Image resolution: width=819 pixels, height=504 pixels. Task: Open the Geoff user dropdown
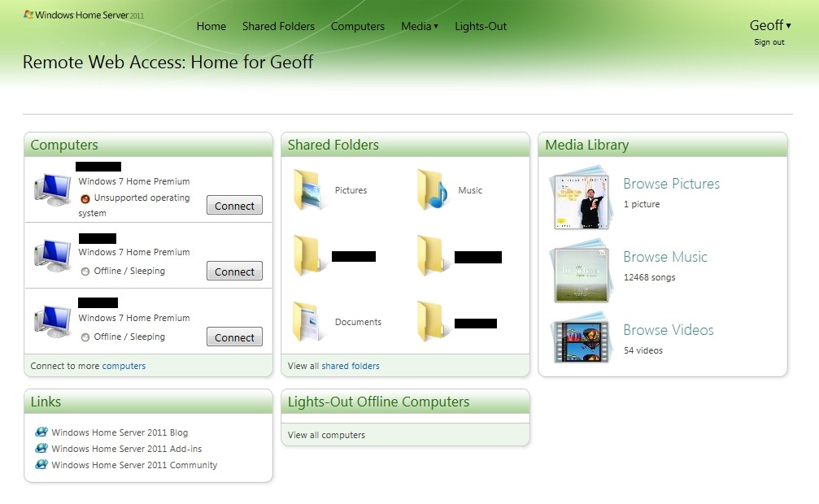pos(769,25)
